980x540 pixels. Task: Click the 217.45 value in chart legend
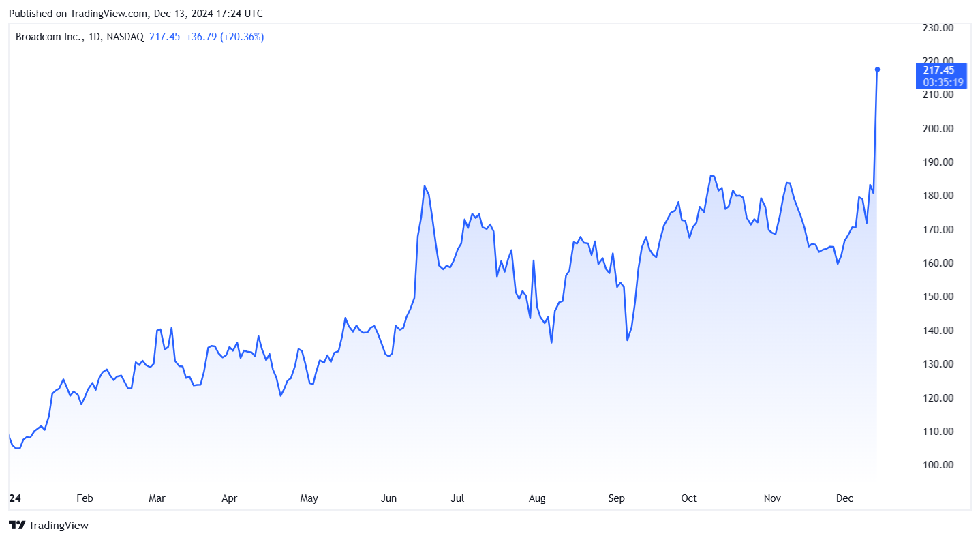(x=164, y=37)
